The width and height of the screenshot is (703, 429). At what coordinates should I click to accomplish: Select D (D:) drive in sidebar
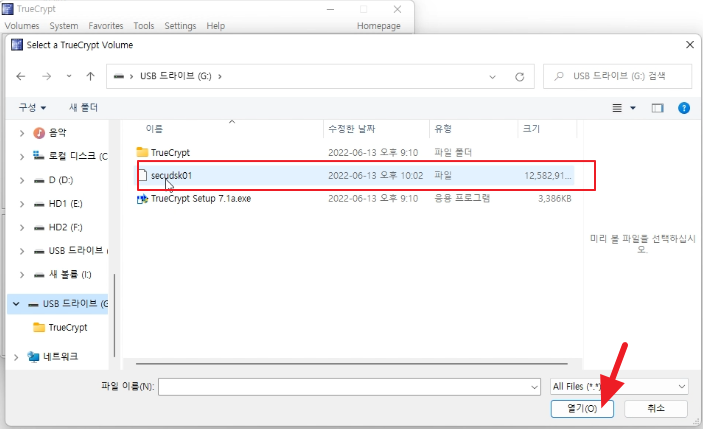[53, 180]
